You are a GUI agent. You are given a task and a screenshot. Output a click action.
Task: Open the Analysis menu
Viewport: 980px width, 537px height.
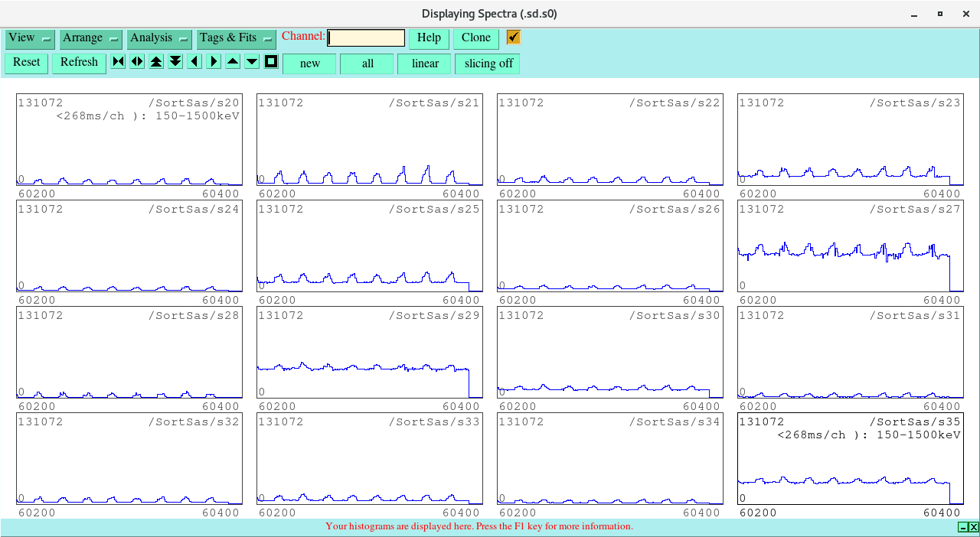coord(159,38)
